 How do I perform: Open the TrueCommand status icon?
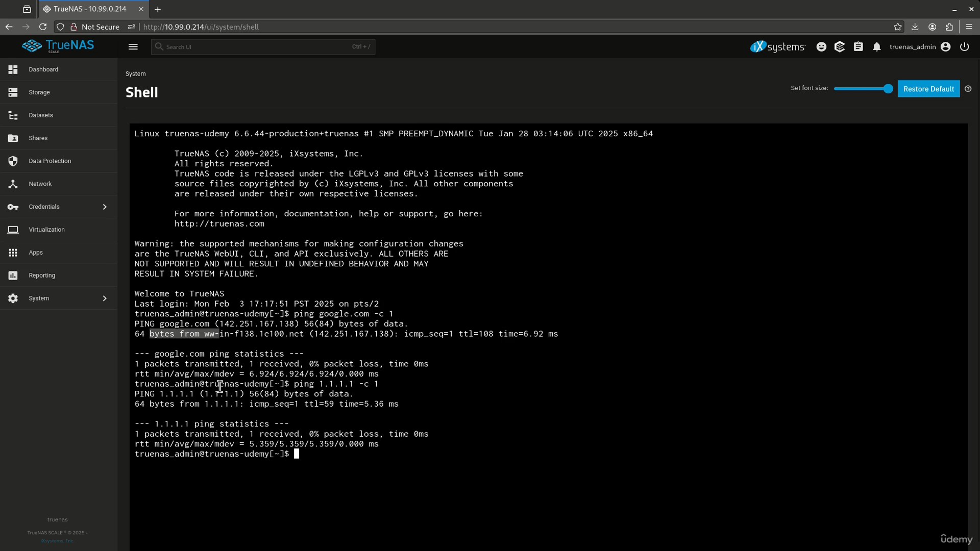point(840,46)
